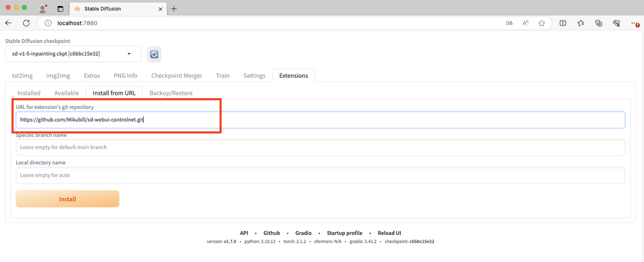
Task: Open the Settings tab
Action: point(254,76)
